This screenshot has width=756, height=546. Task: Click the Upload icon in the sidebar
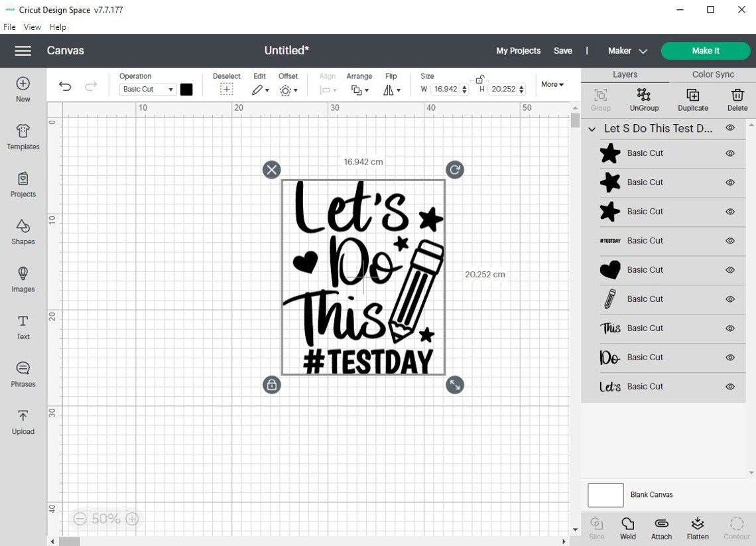tap(23, 422)
